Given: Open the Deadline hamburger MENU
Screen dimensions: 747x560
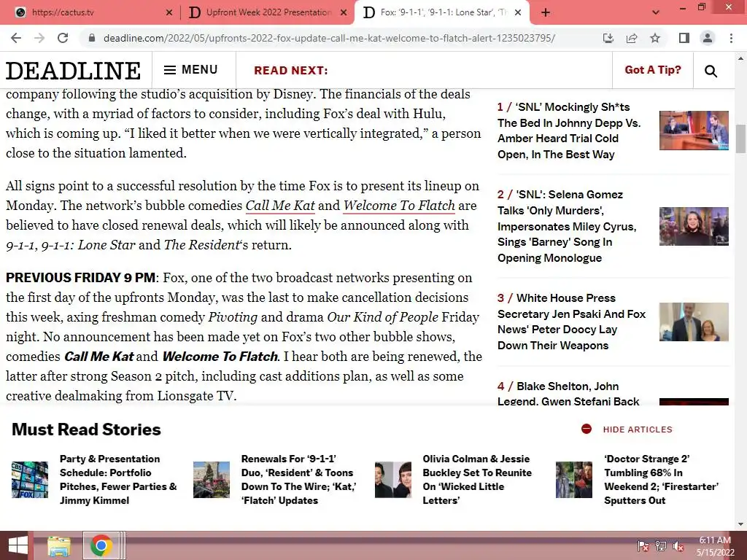Looking at the screenshot, I should [190, 70].
